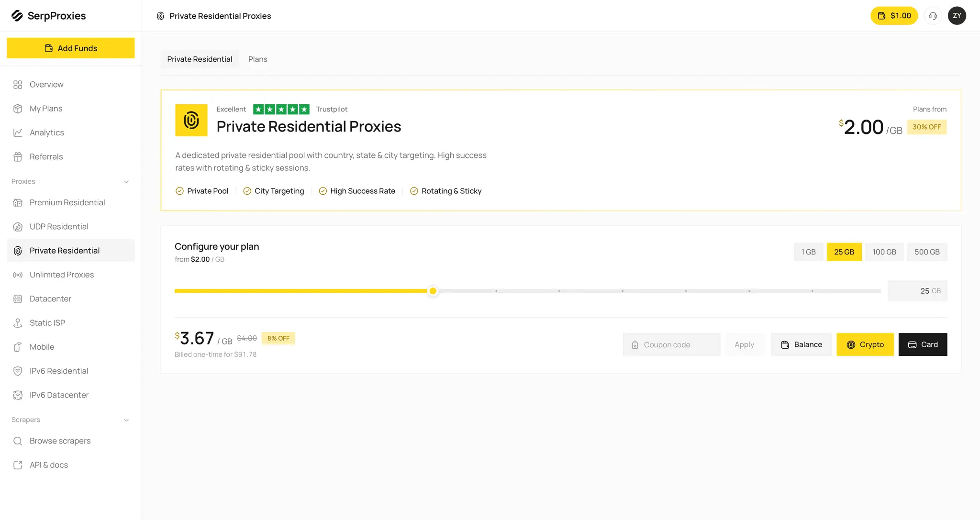Click the Browse scrapers magnifier icon

click(x=18, y=441)
